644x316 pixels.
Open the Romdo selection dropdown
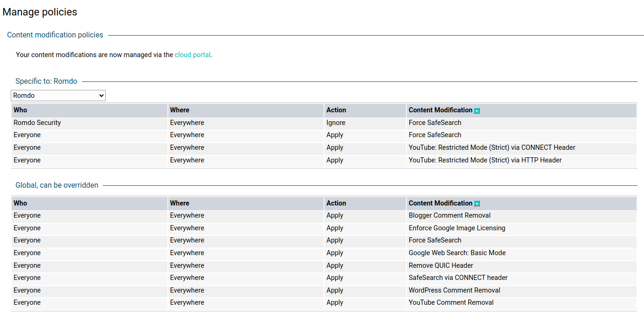click(58, 96)
